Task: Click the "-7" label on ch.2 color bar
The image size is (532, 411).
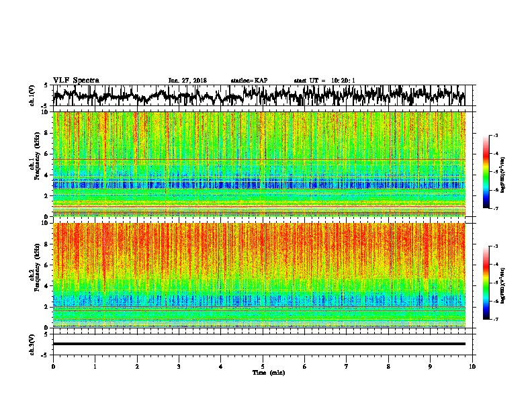Action: pos(496,320)
